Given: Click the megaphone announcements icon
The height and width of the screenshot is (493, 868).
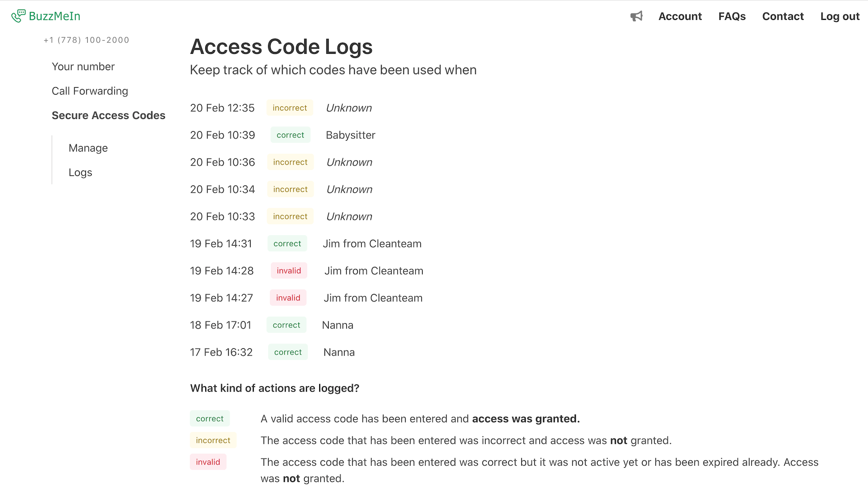Looking at the screenshot, I should 636,16.
